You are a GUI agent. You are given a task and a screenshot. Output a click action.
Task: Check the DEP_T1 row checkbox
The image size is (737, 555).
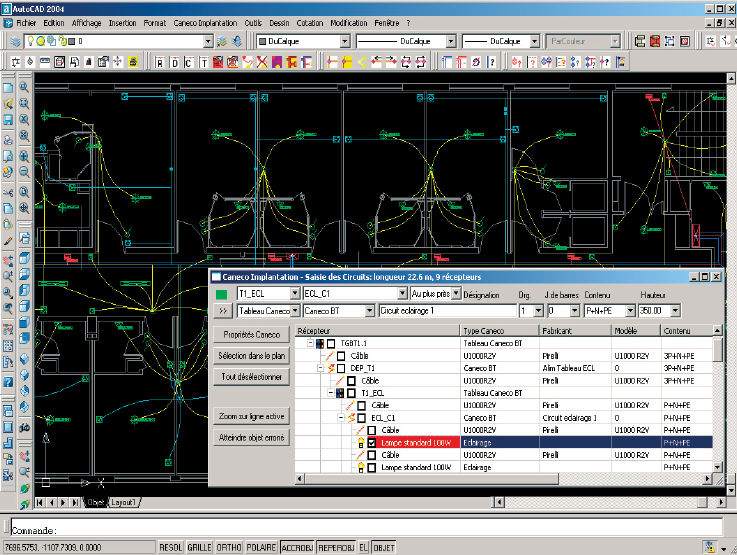(341, 368)
